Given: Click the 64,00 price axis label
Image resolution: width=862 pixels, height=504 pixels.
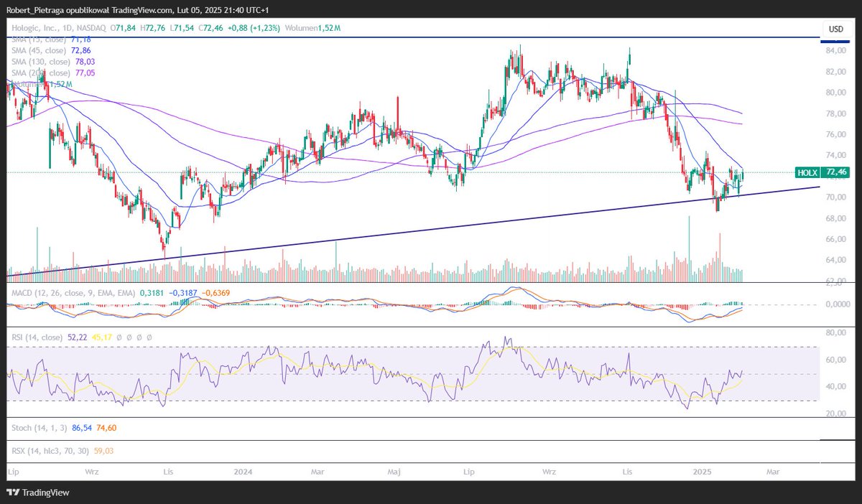Looking at the screenshot, I should coord(836,259).
